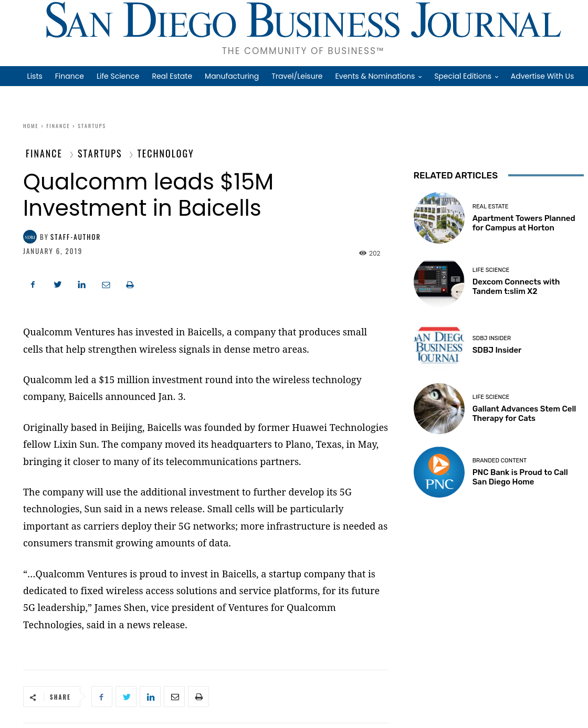
Task: Go to STARTUPS breadcrumb link
Action: coord(91,126)
